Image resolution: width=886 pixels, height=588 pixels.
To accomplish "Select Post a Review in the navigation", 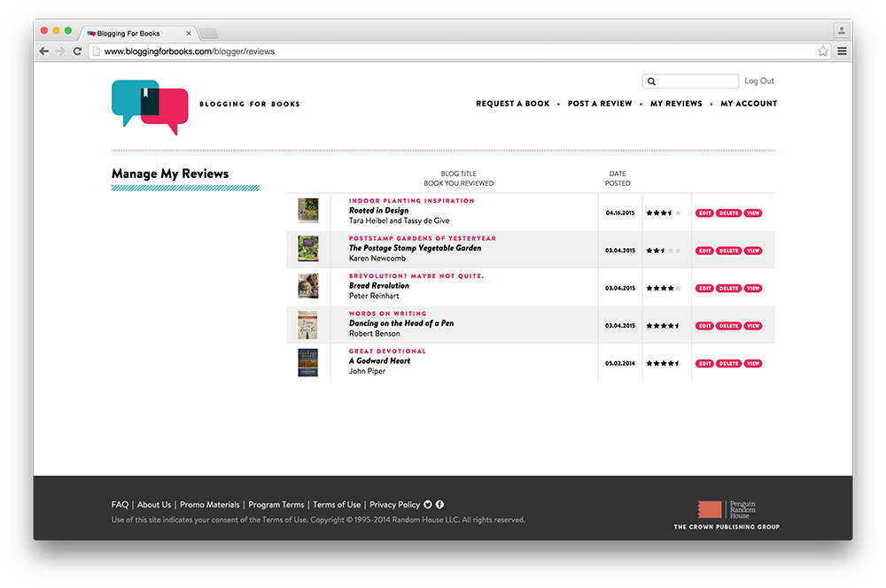I will coord(600,104).
